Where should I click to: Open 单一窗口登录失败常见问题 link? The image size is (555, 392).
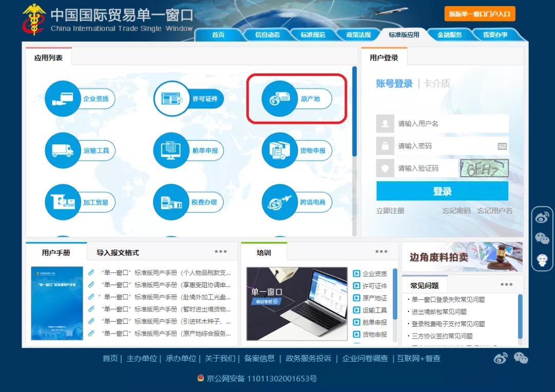click(448, 300)
